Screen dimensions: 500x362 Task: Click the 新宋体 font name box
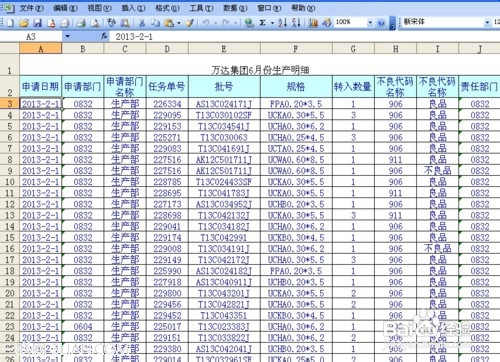click(442, 22)
